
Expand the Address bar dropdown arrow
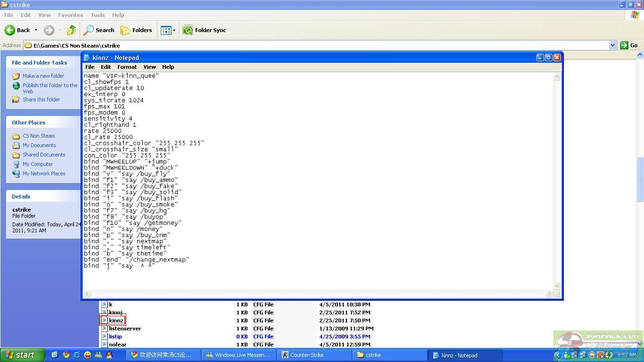[612, 45]
